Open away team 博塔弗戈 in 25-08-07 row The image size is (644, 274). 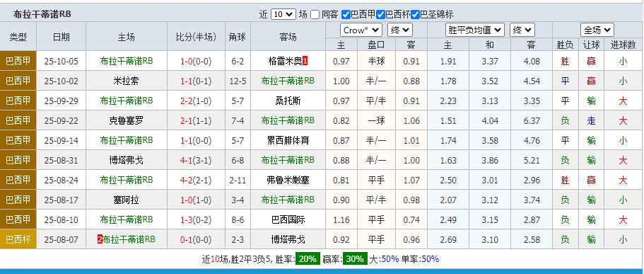[288, 239]
